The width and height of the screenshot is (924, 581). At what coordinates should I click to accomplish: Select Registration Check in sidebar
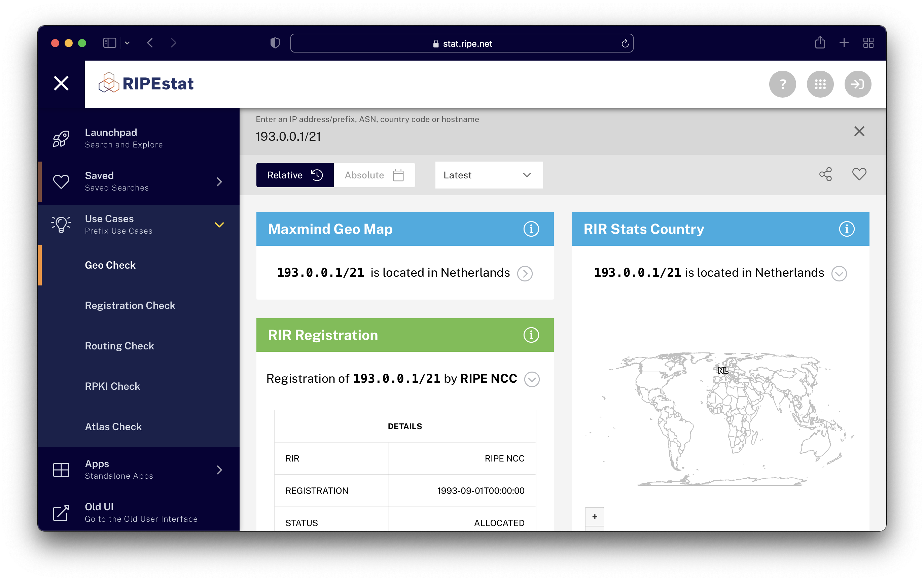pos(130,305)
